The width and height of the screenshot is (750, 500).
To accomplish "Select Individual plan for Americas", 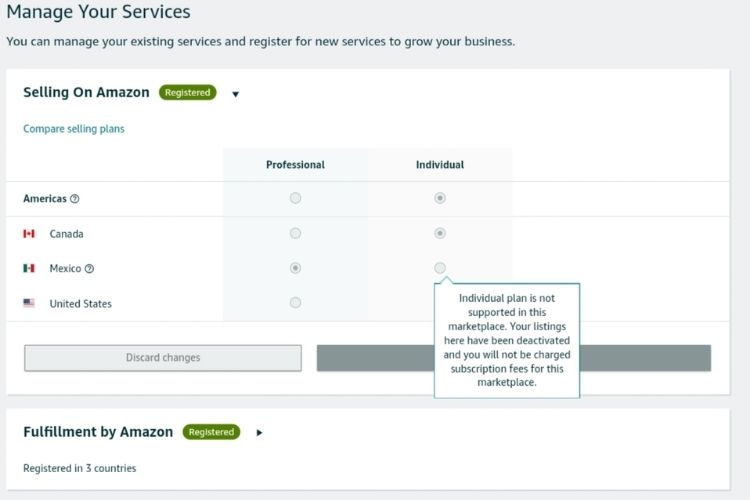I will [x=440, y=199].
